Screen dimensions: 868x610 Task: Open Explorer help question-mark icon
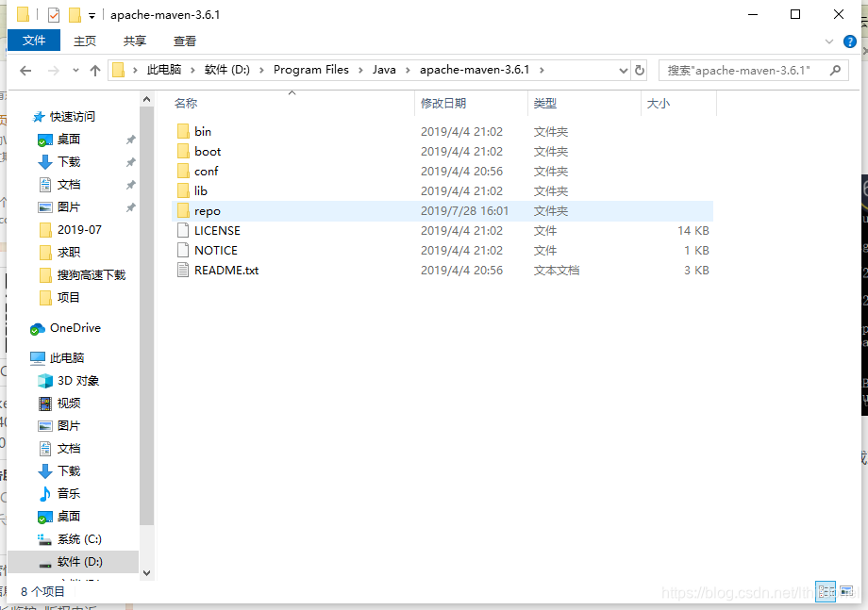pos(850,41)
